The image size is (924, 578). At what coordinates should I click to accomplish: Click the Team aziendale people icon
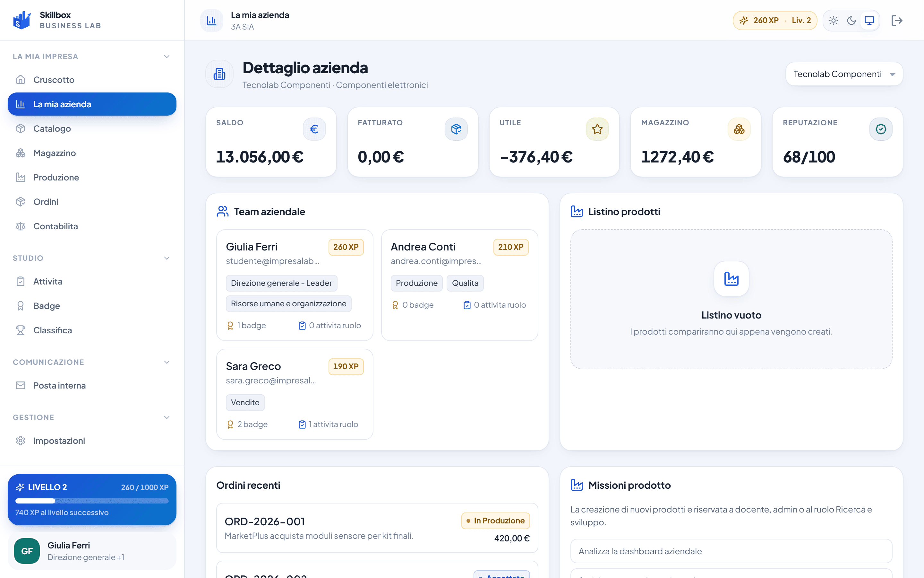(223, 211)
